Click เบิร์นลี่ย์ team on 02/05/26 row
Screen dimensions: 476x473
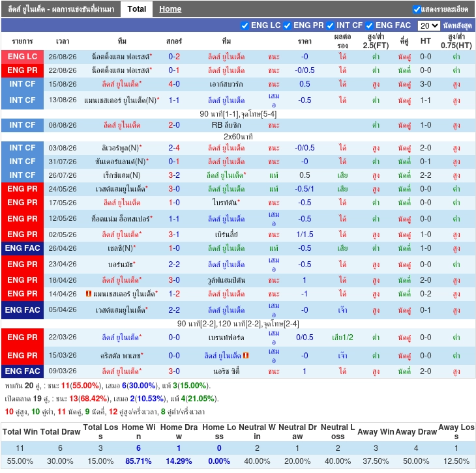coord(226,235)
